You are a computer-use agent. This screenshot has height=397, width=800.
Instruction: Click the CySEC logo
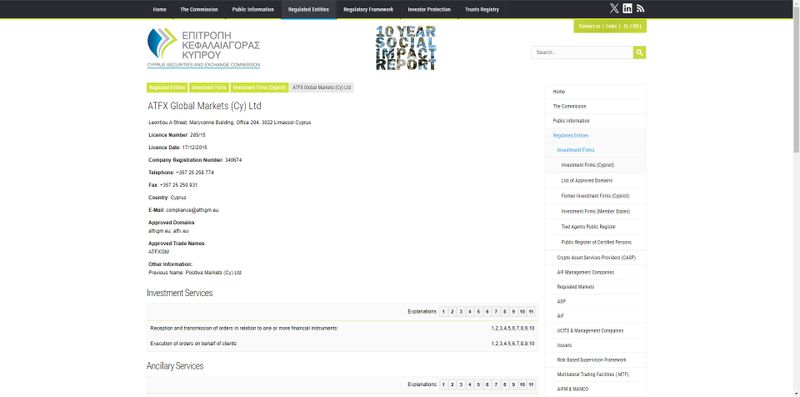click(x=204, y=47)
